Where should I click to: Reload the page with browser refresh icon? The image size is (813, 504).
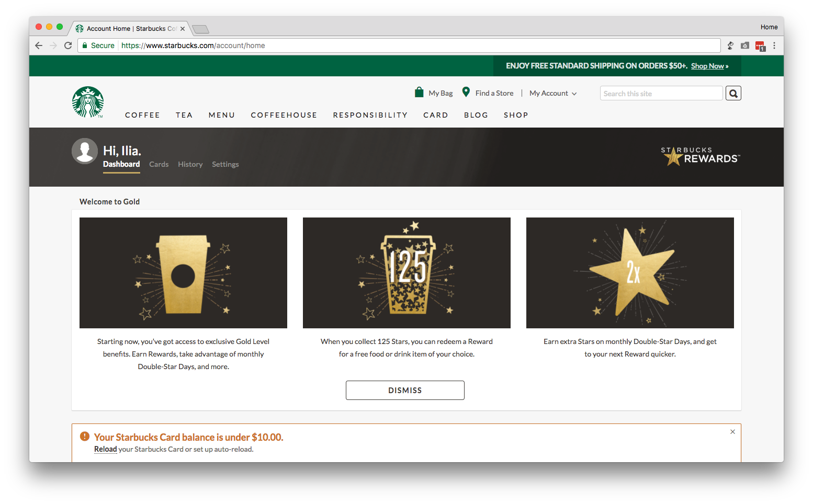click(x=68, y=45)
